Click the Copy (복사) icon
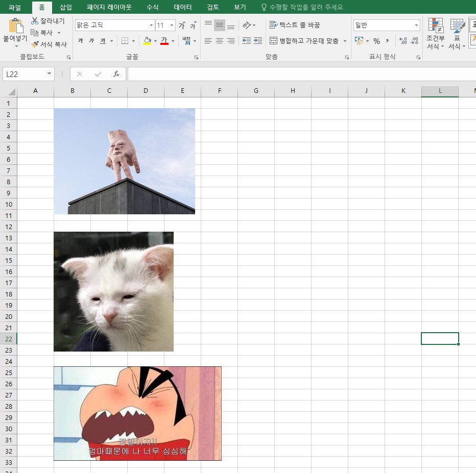The height and width of the screenshot is (473, 476). pyautogui.click(x=34, y=33)
